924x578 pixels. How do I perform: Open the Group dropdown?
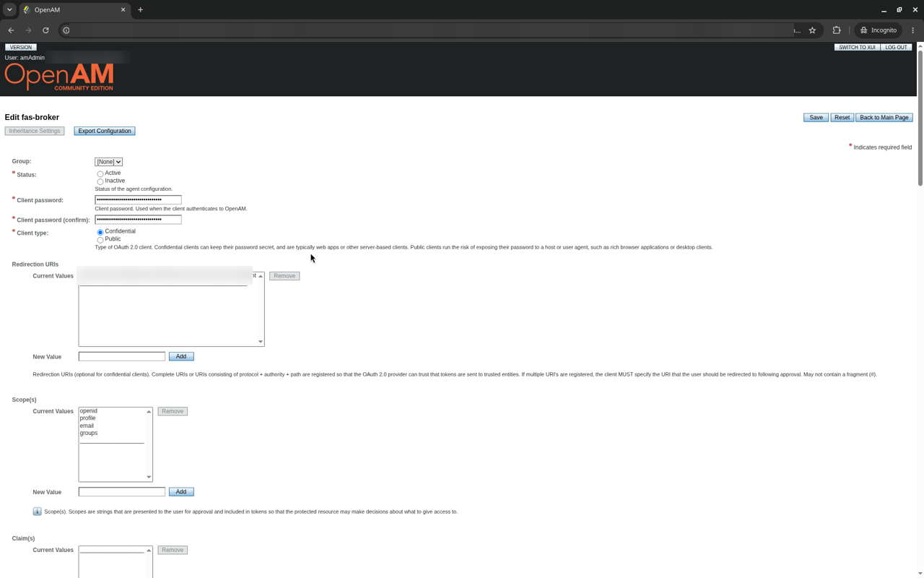click(109, 162)
